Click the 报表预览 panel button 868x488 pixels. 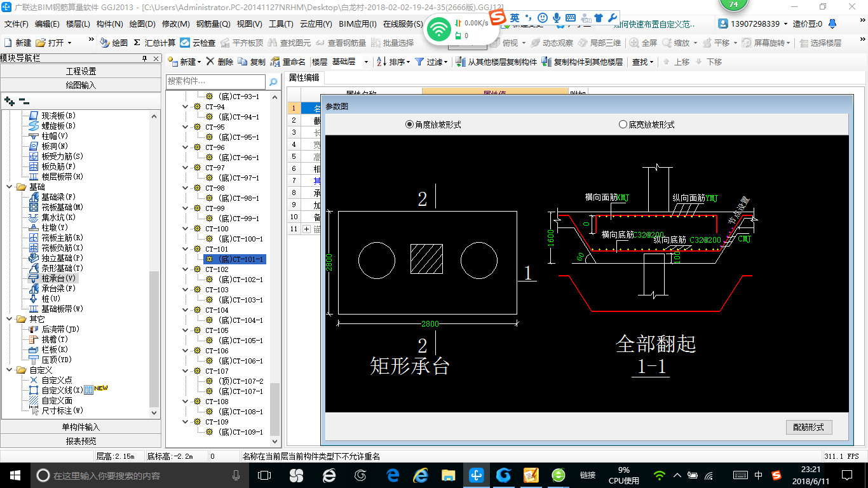pyautogui.click(x=81, y=441)
